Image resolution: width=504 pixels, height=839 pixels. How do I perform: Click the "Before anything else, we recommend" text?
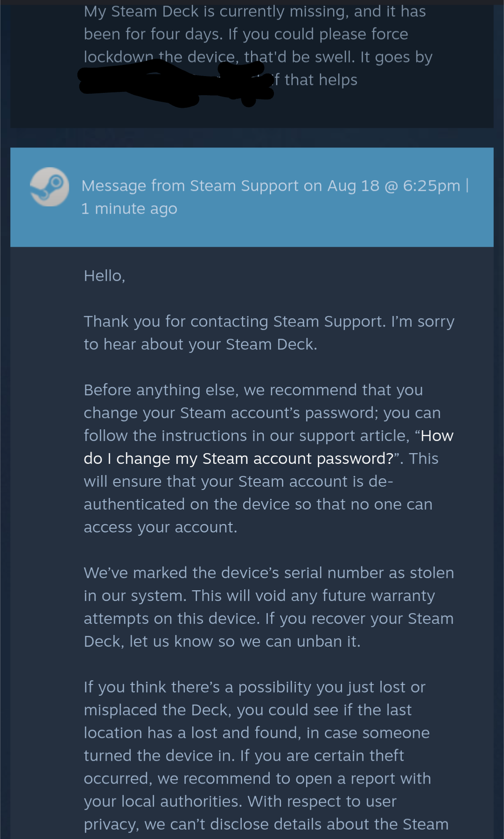253,390
